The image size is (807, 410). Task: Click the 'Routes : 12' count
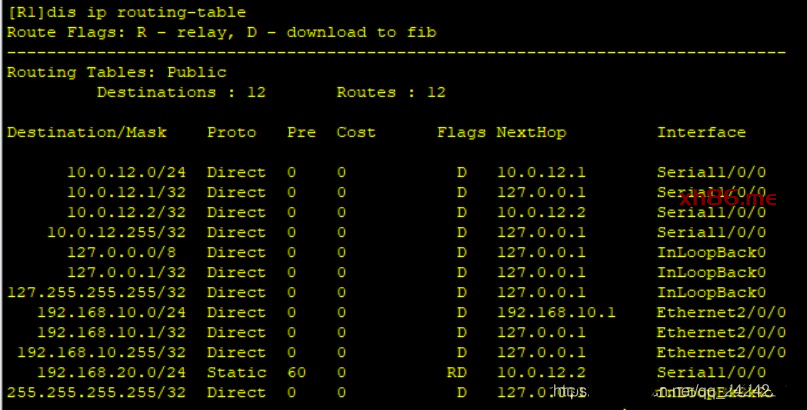click(x=391, y=92)
